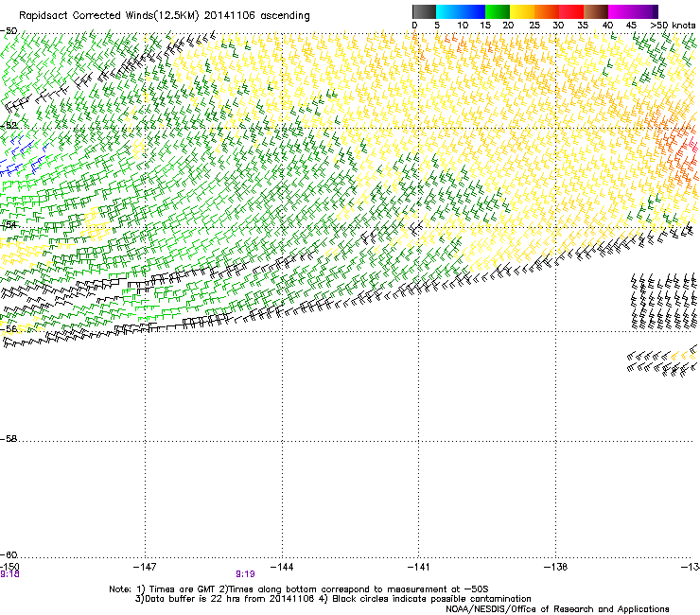Click the '25' legend tick label
This screenshot has width=700, height=615.
point(534,26)
